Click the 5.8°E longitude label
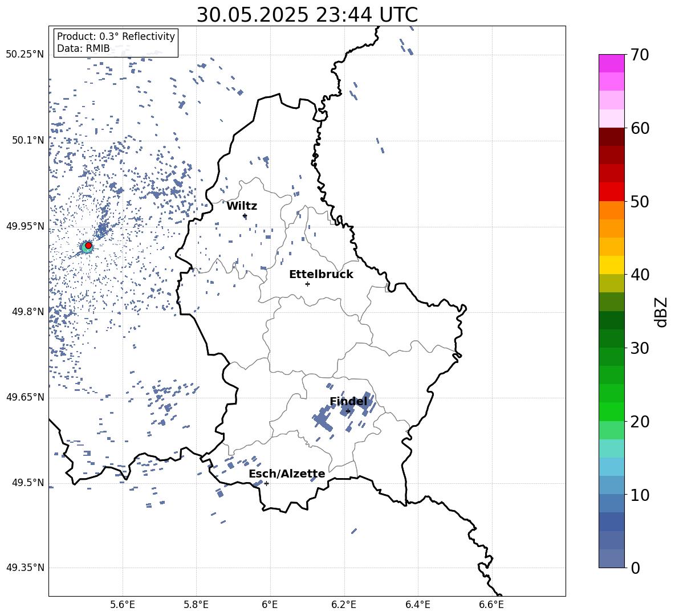This screenshot has width=675, height=616. pos(196,605)
